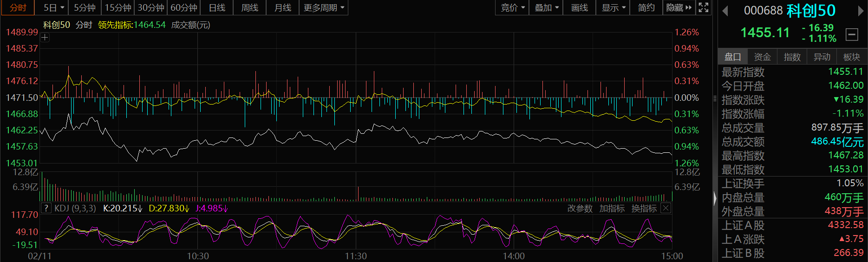Open the 竞价 dropdown menu
Viewport: 868px width, 262px height.
pyautogui.click(x=512, y=8)
